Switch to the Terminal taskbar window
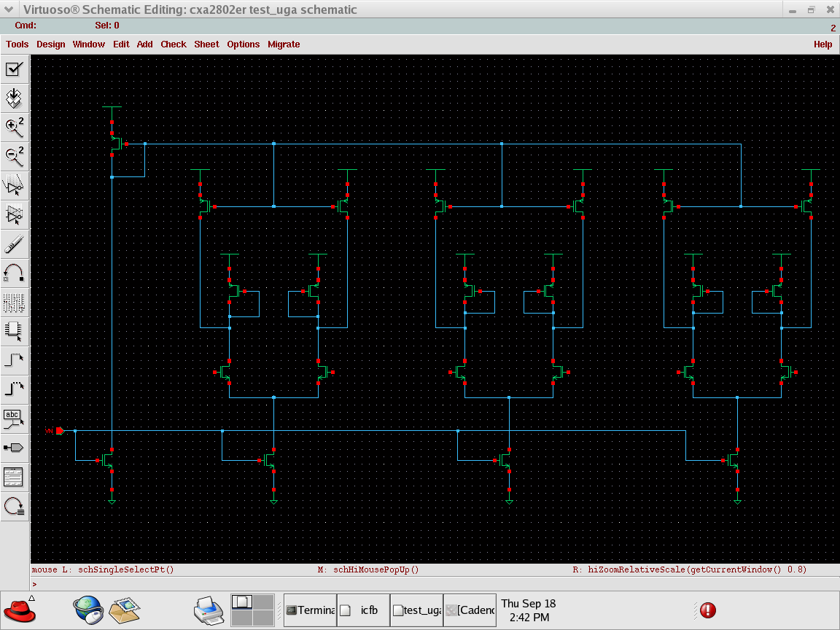Viewport: 840px width, 630px height. [311, 610]
